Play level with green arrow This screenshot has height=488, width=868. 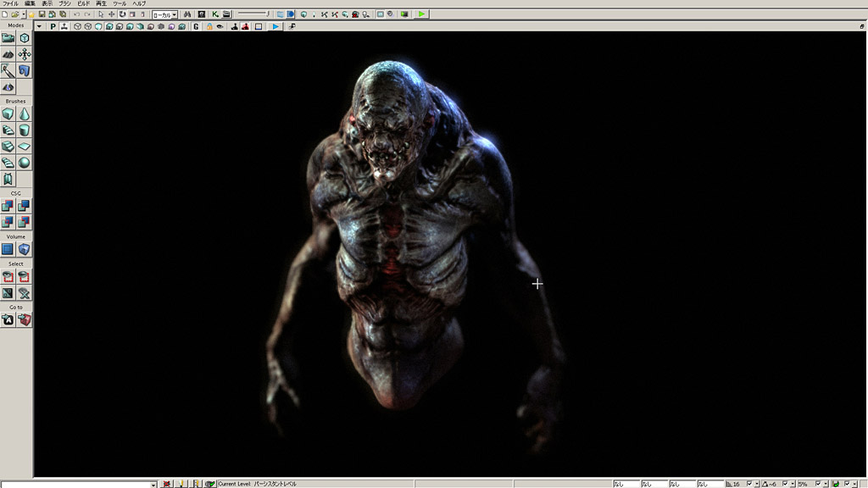tap(422, 14)
